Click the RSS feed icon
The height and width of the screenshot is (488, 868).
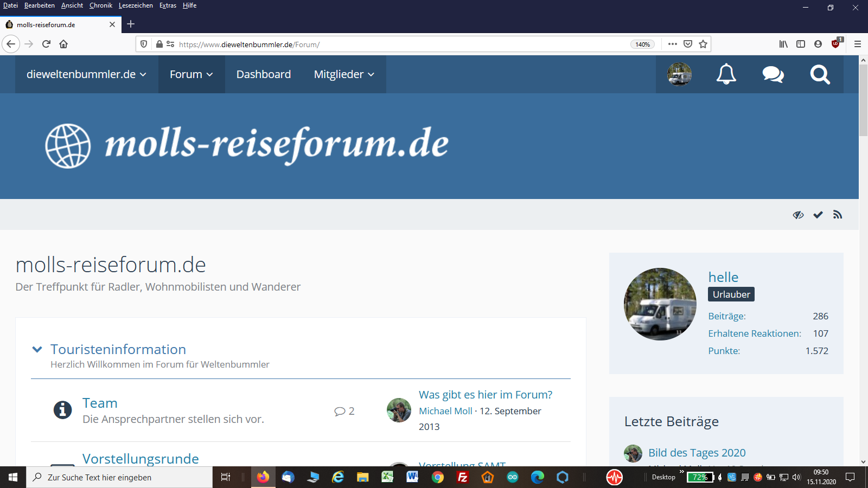point(838,215)
